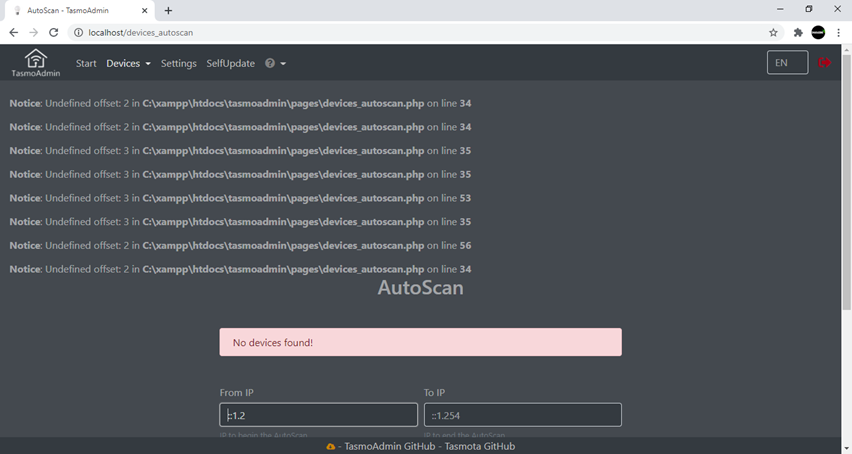Click the TasmoAdmin home logo
Image resolution: width=852 pixels, height=454 pixels.
(36, 63)
